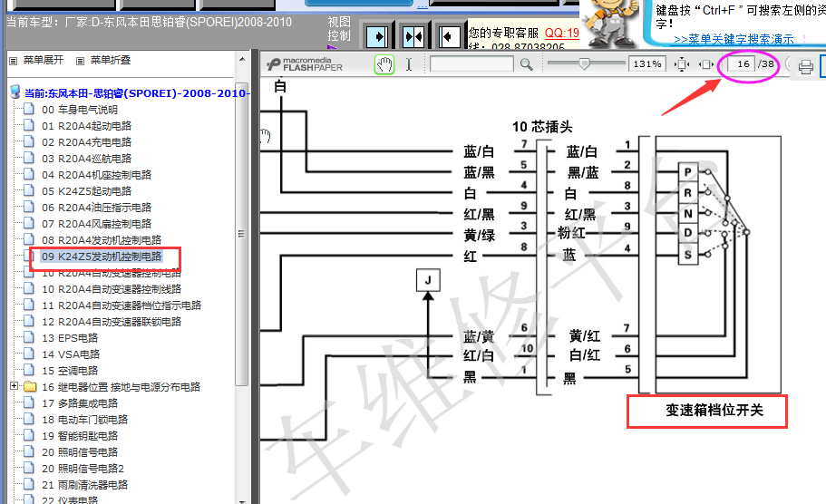The image size is (826, 504).
Task: Click the 菜单折叠 collapse-menu icon
Action: 80,61
